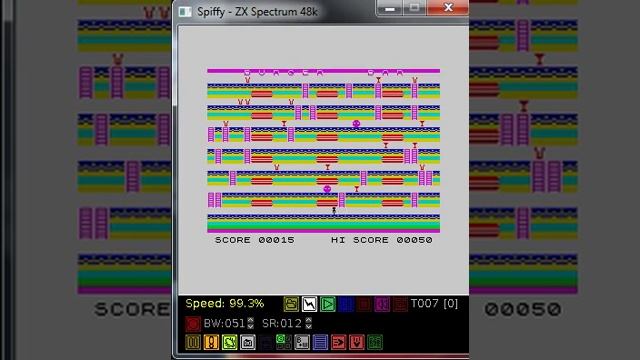The height and width of the screenshot is (360, 640).
Task: Toggle the white lightning edge-loader icon
Action: point(309,304)
